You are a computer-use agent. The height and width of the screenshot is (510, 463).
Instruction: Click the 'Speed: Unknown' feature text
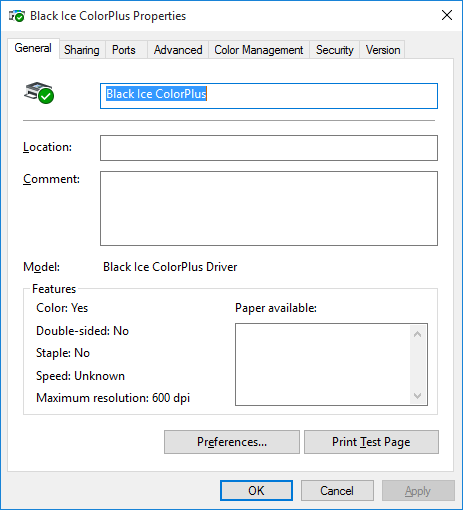[x=80, y=376]
